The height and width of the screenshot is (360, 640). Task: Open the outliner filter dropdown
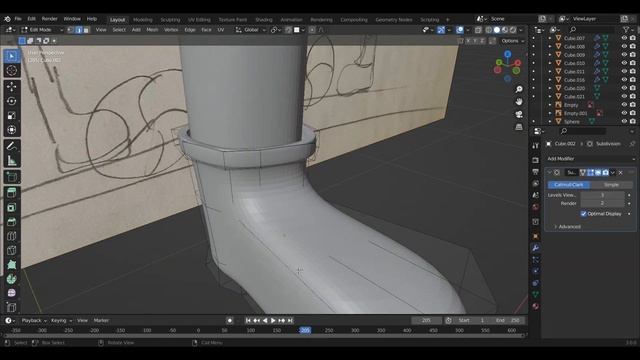(x=628, y=29)
